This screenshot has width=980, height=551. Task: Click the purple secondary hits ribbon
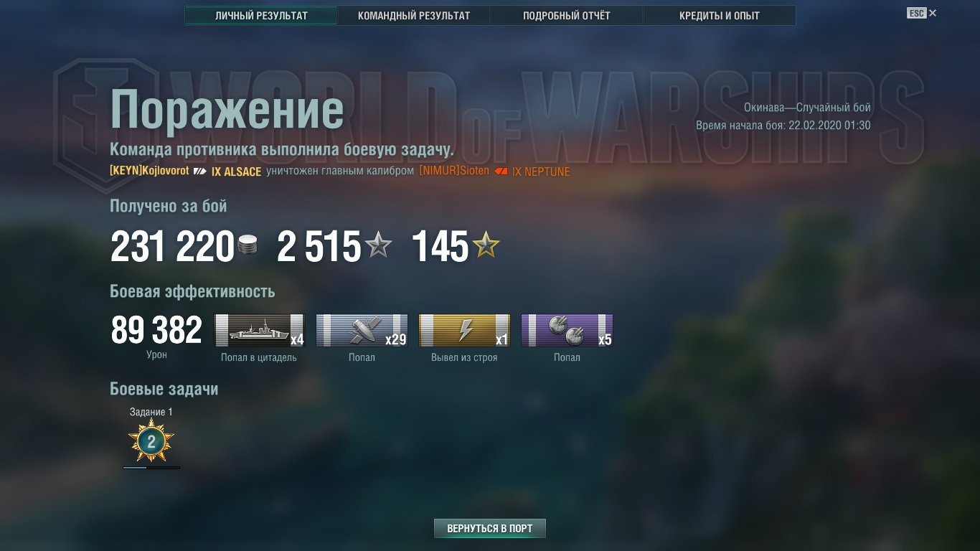point(567,331)
